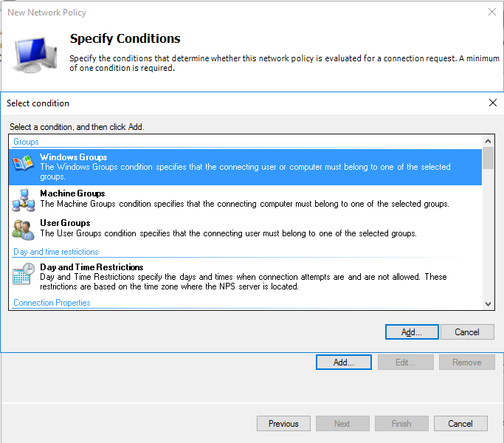504x443 pixels.
Task: Click the disabled Finish button
Action: click(401, 423)
